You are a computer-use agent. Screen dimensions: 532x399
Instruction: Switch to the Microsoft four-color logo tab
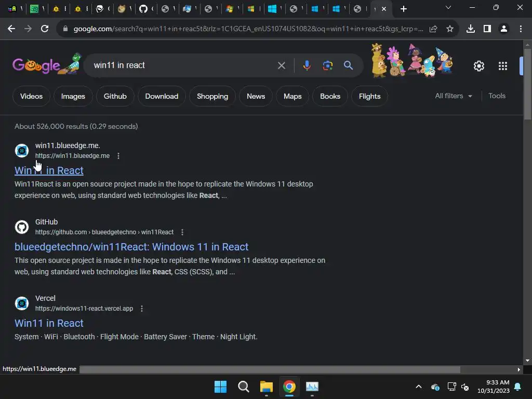254,9
